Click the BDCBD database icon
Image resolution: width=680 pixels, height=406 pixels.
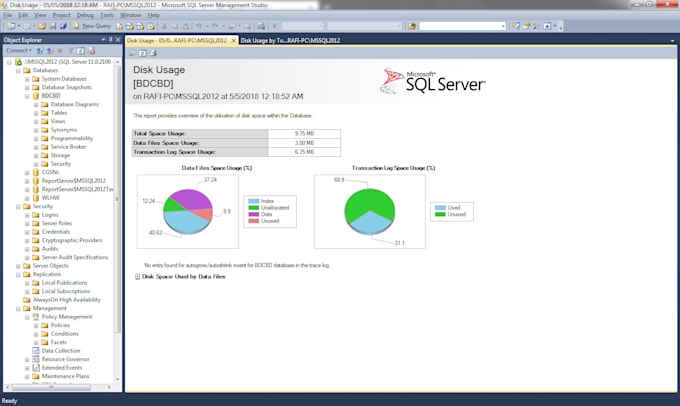(x=35, y=95)
